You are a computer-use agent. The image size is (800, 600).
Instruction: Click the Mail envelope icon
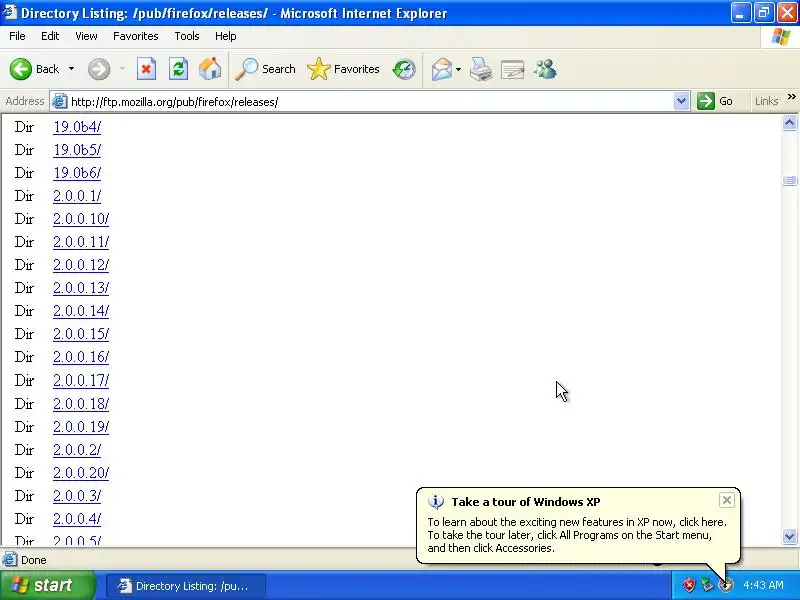point(442,69)
